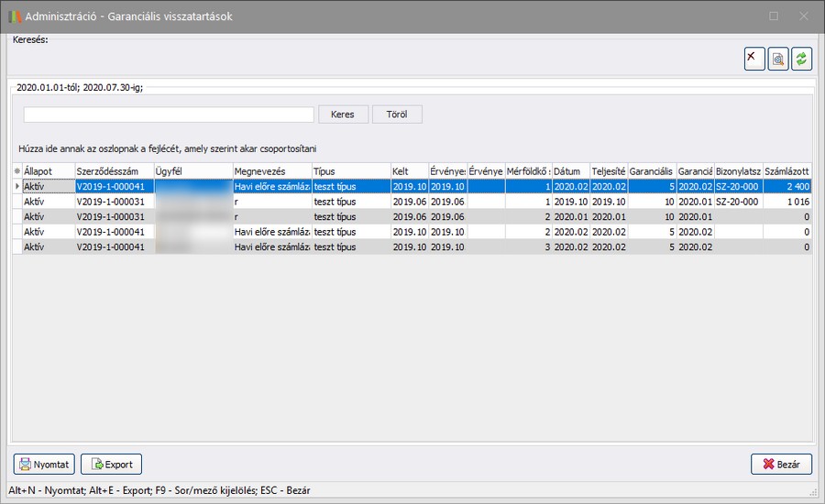Click the application icon in the title bar
The image size is (825, 504).
coord(13,16)
